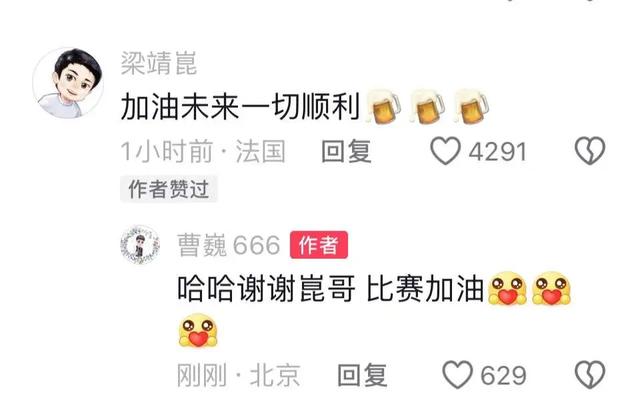Reply to 曹巍666's comment via 回复

(362, 375)
